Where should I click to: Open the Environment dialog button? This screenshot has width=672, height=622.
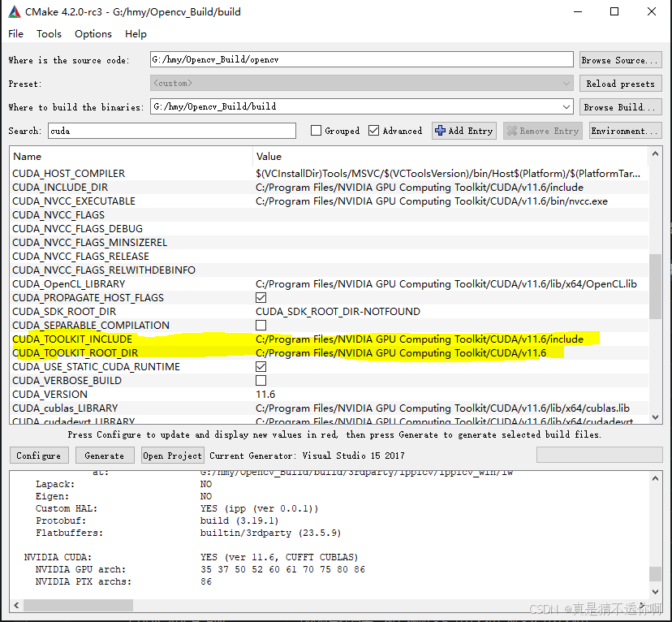625,131
